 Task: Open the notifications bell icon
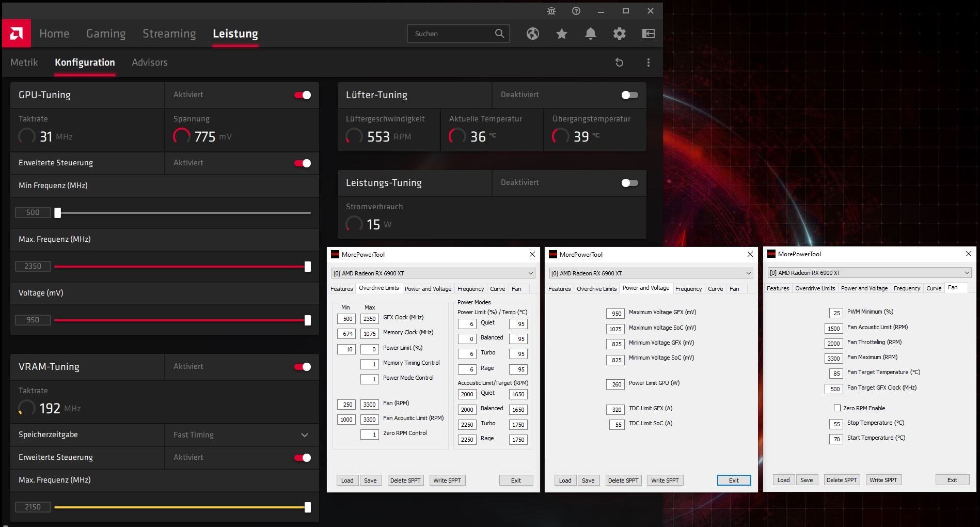591,34
